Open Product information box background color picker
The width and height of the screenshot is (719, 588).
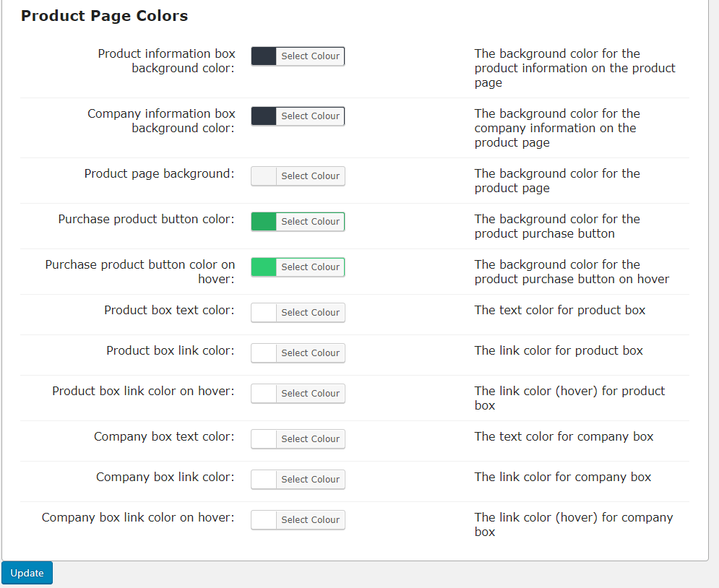[310, 56]
